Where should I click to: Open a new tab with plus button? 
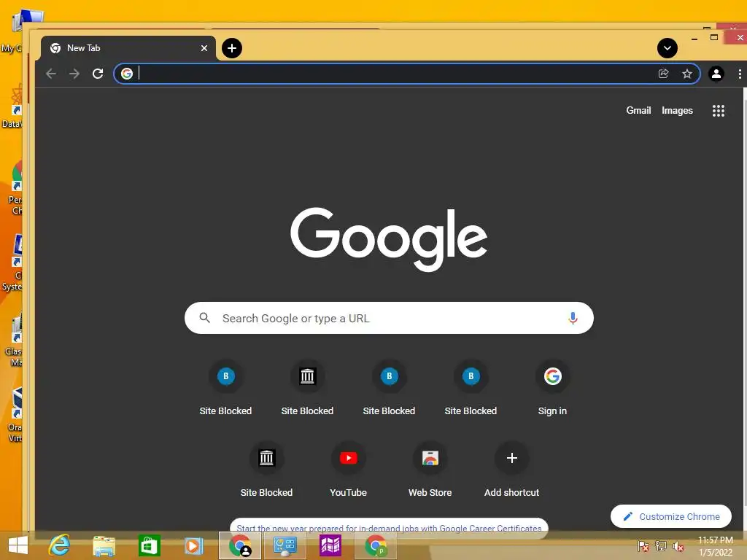click(x=232, y=48)
